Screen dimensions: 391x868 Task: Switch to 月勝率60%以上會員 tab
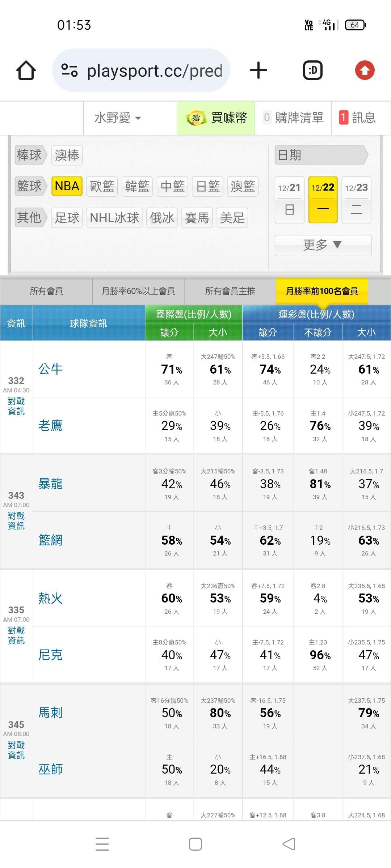[x=138, y=291]
